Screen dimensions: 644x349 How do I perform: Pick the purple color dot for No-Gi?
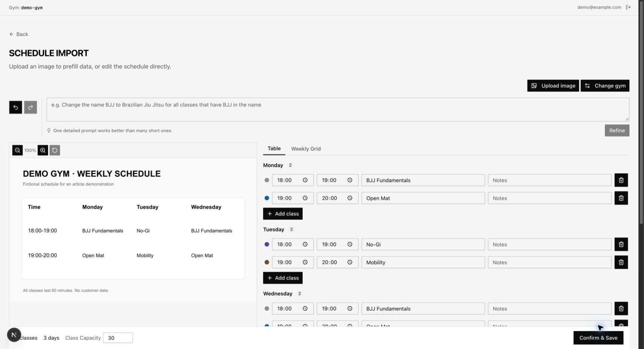tap(267, 244)
